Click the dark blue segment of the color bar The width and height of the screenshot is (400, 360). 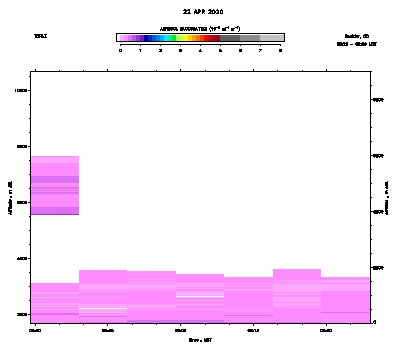[146, 38]
